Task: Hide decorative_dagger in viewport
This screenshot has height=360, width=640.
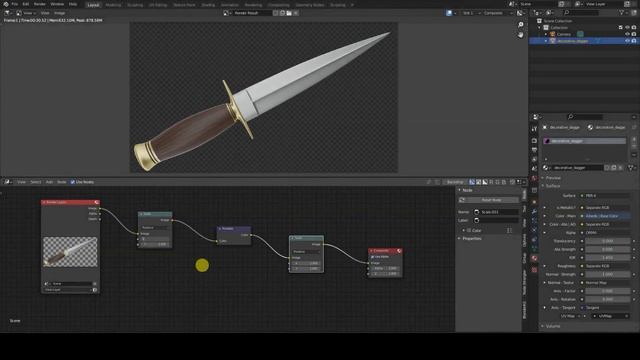Action: pos(627,41)
